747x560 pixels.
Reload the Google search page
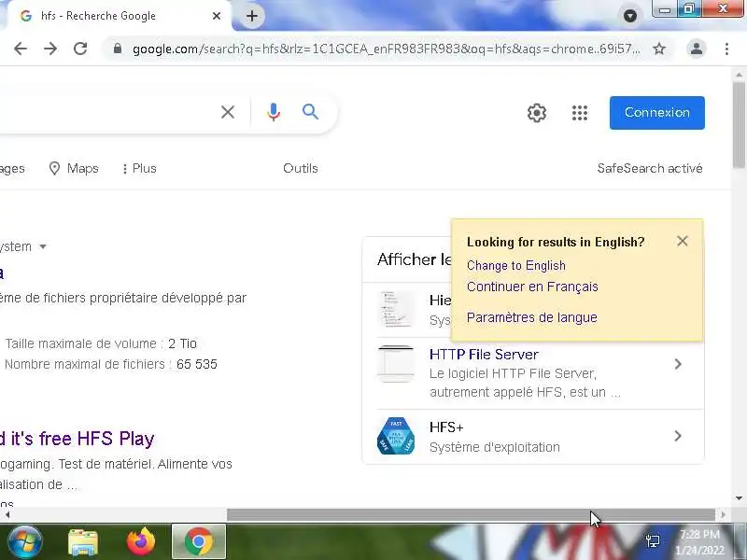[80, 49]
